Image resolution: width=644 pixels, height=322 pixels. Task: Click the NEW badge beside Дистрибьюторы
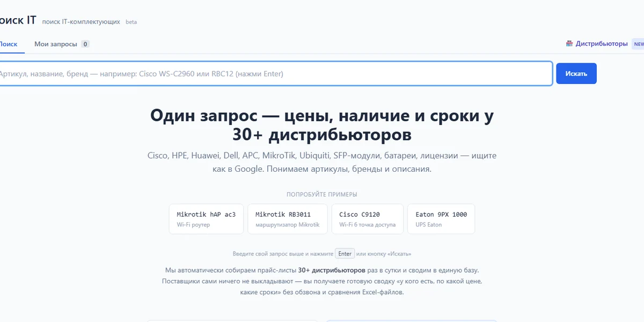[x=638, y=44]
